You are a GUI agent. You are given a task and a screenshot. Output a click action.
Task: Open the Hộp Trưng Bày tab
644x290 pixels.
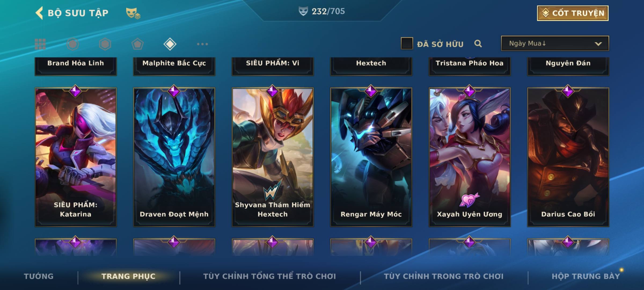(x=586, y=276)
